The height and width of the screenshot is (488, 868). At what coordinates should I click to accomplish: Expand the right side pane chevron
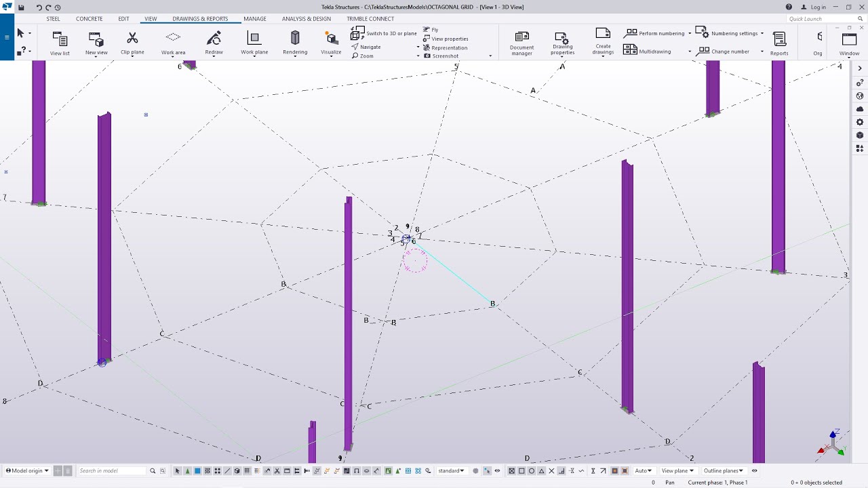[x=860, y=69]
